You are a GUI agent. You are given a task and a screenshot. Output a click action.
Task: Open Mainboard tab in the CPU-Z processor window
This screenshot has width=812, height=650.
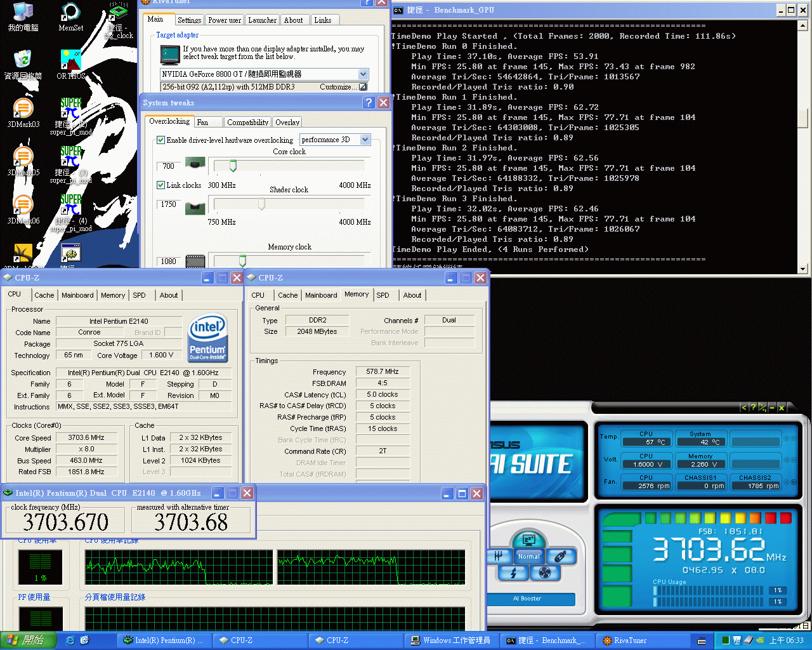77,295
